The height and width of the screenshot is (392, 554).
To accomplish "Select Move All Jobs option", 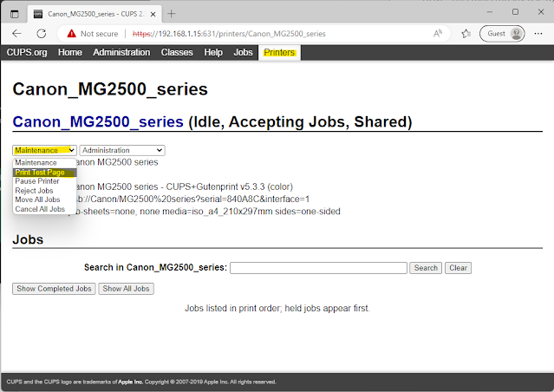I will [44, 199].
